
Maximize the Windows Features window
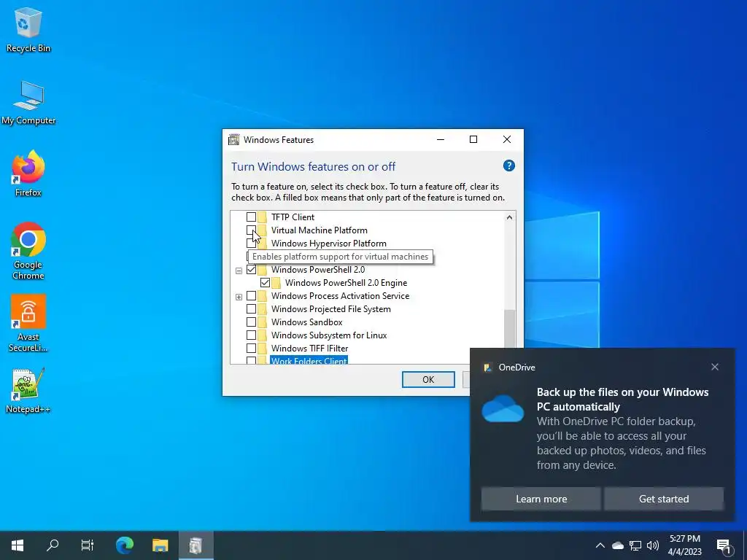(x=473, y=139)
